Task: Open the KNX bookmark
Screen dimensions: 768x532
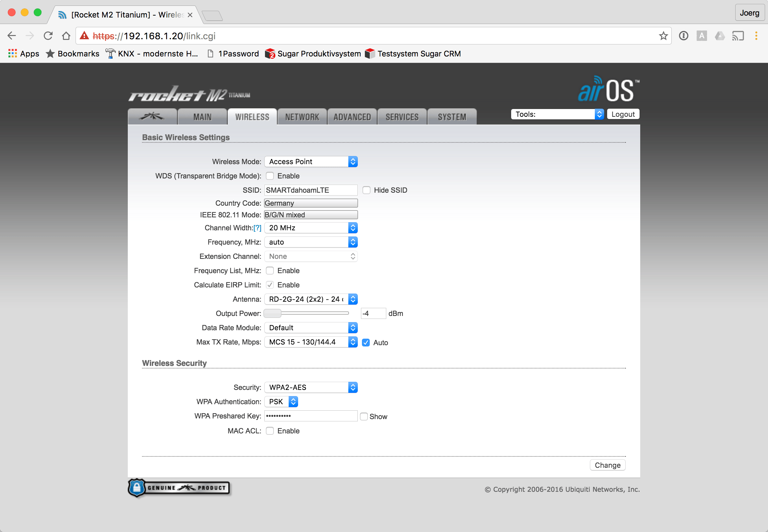Action: 151,54
